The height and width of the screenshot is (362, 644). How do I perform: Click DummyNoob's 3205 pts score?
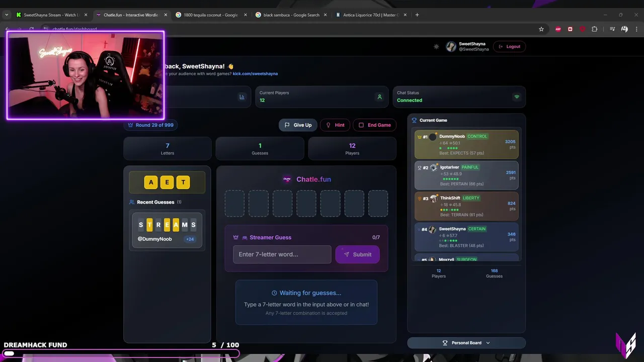(510, 144)
